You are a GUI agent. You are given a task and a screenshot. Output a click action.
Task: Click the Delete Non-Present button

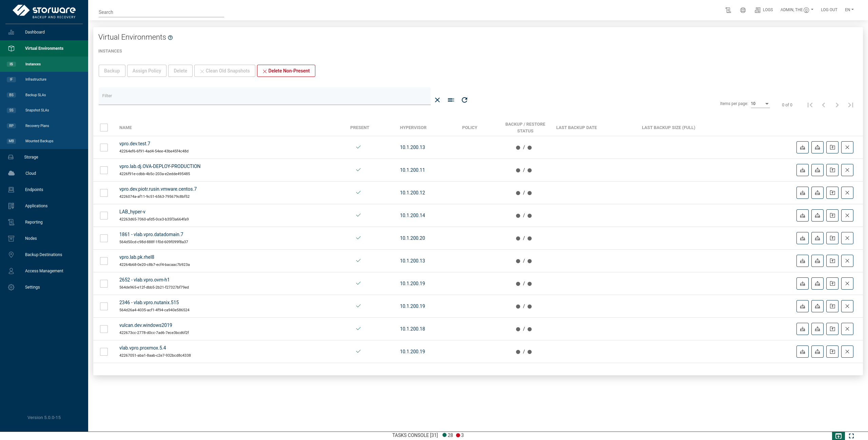click(286, 71)
